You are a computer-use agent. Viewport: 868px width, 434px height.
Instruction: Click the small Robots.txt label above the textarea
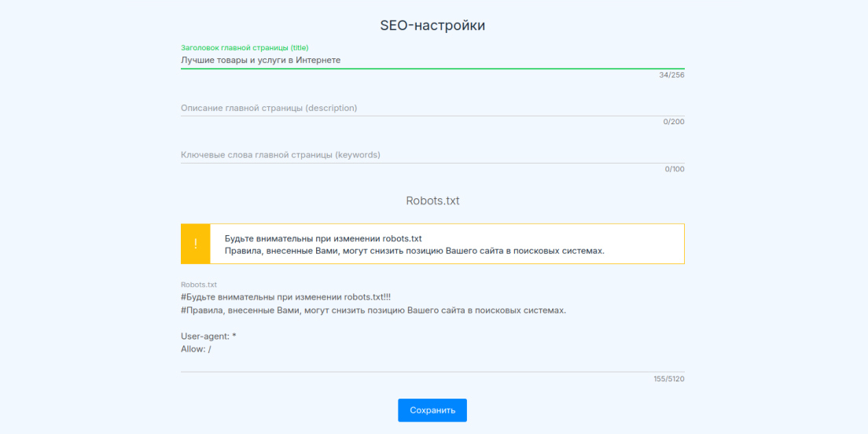pyautogui.click(x=199, y=285)
